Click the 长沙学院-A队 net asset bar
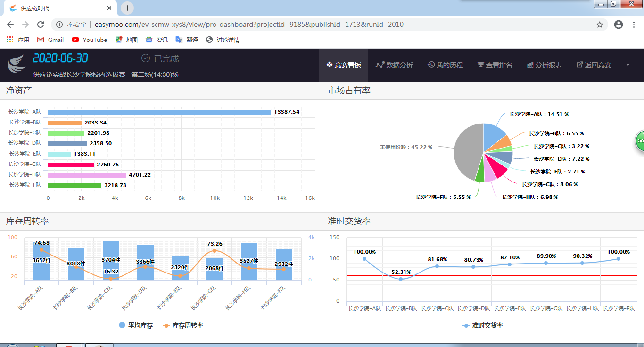Image resolution: width=644 pixels, height=347 pixels. (159, 112)
